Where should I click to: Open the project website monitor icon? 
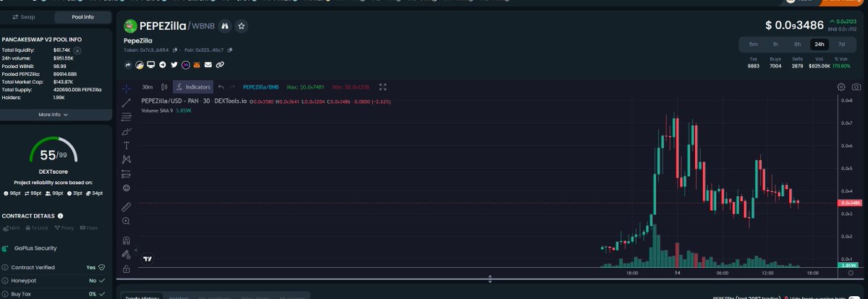151,64
